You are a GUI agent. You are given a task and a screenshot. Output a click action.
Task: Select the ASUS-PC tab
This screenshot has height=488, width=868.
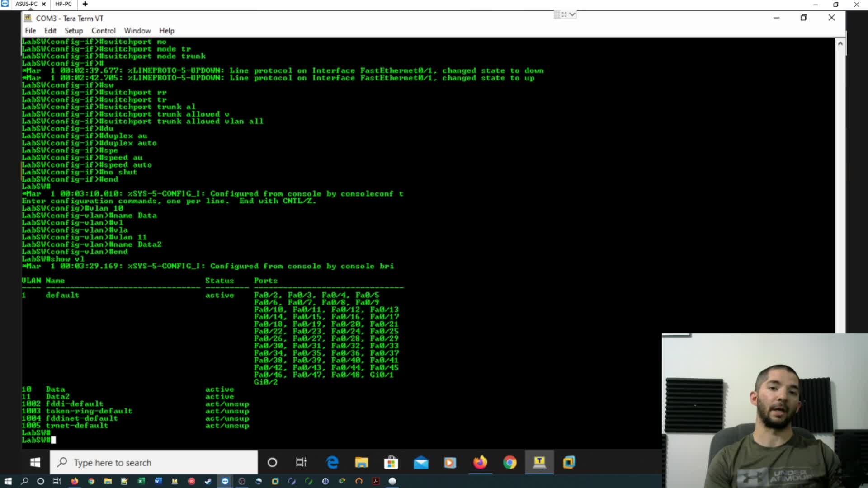26,4
